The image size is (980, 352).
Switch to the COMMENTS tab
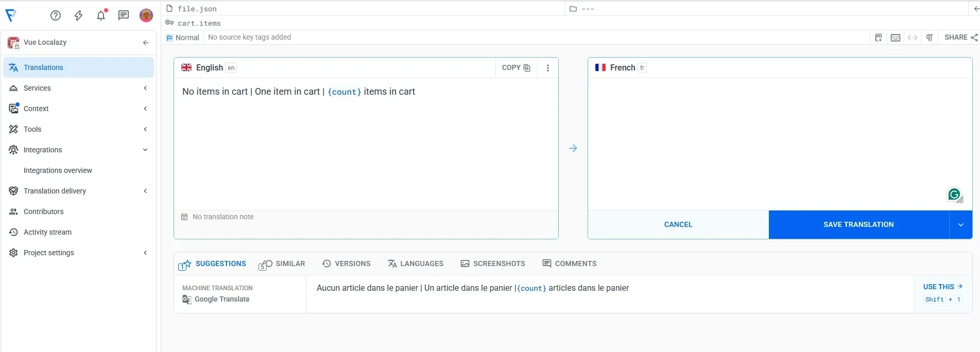coord(569,263)
